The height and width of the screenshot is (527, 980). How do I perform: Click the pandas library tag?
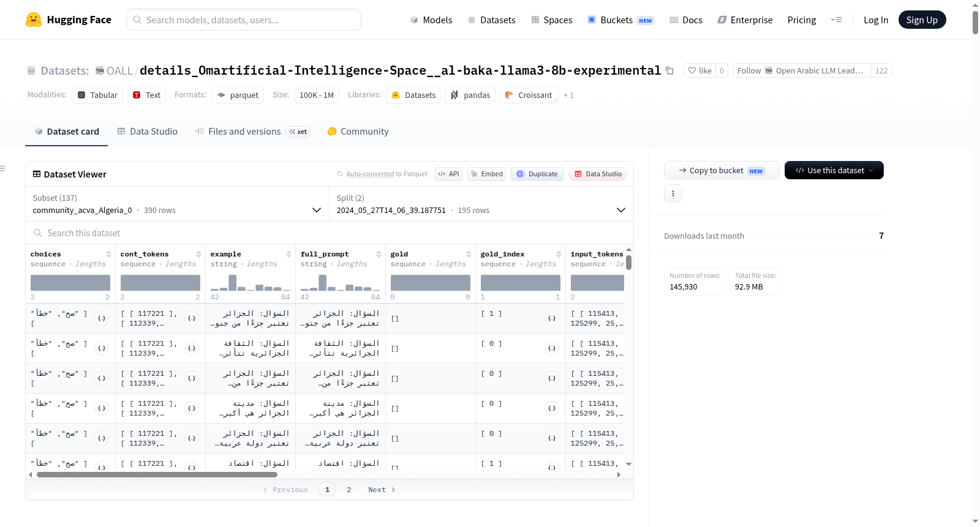(x=470, y=95)
